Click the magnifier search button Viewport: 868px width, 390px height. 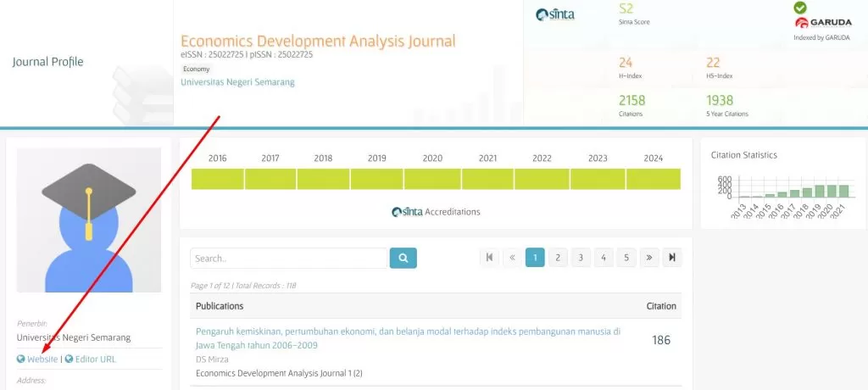coord(403,258)
